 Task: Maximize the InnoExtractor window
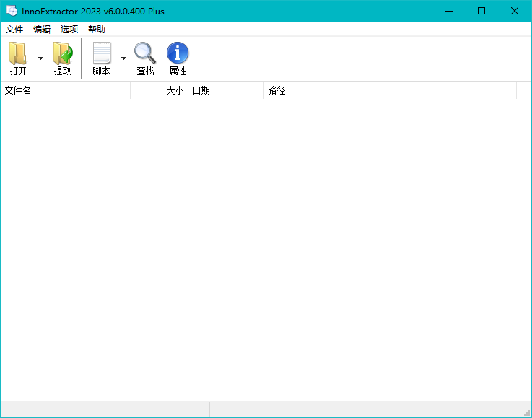tap(481, 12)
